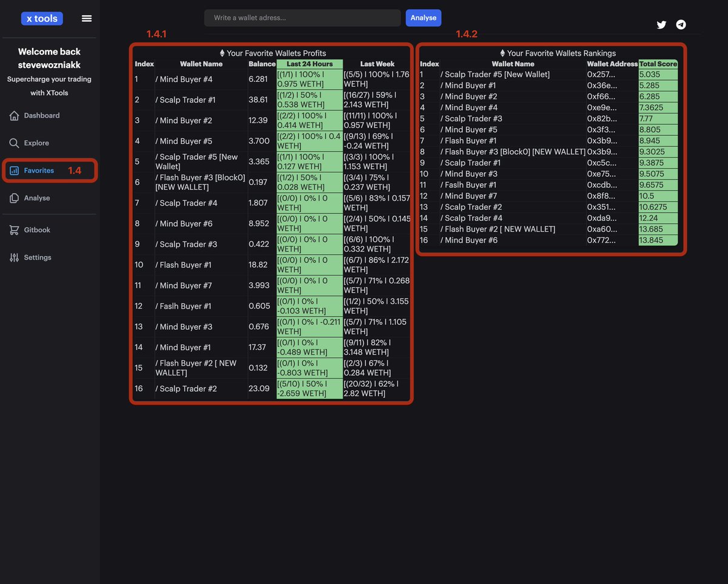
Task: Click the Explore magnifier icon
Action: (x=14, y=143)
